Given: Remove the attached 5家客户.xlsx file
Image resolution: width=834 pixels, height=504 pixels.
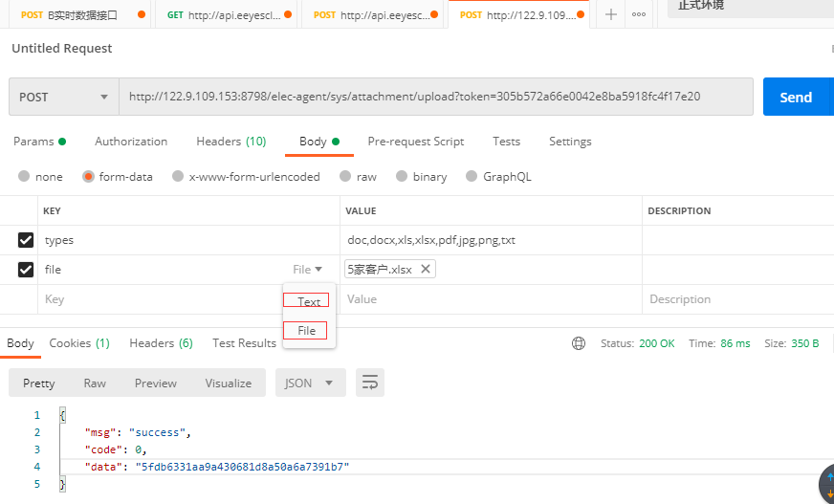Looking at the screenshot, I should [426, 269].
